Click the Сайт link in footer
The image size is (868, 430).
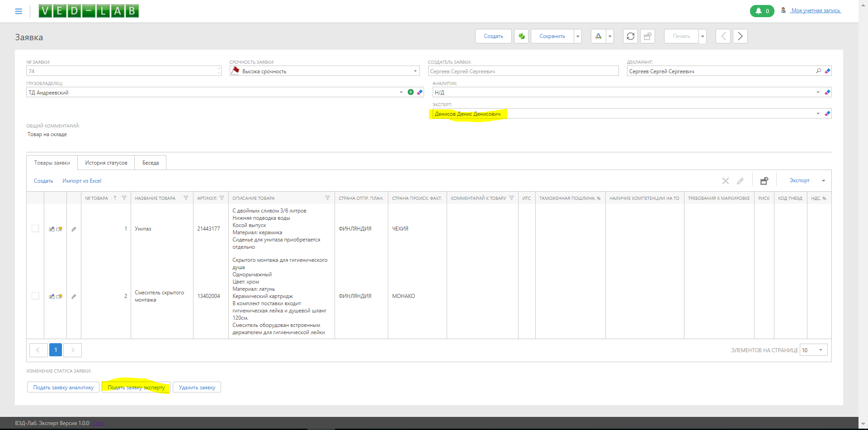click(99, 423)
